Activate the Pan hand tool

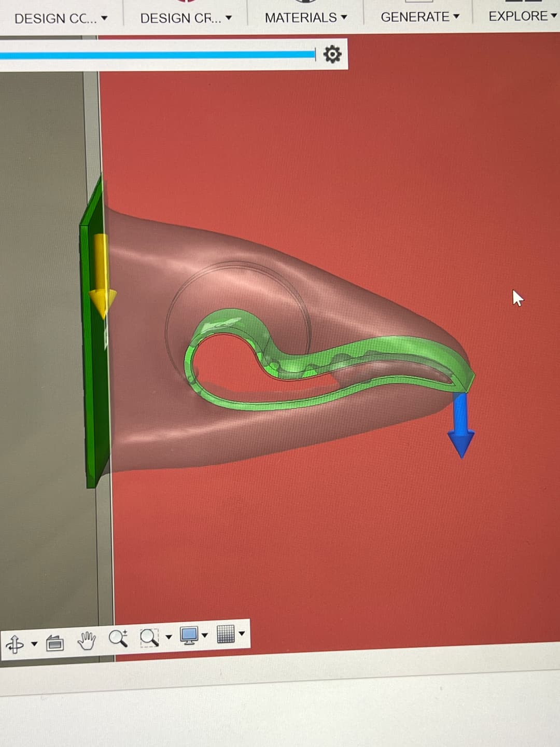[x=87, y=641]
